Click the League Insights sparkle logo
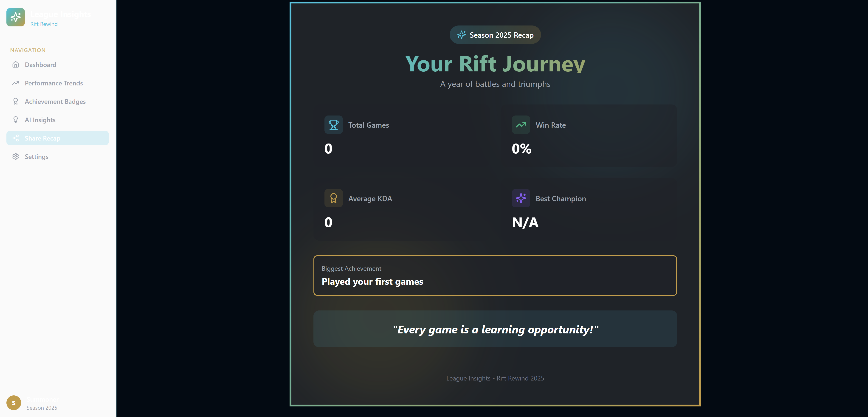This screenshot has width=868, height=417. click(x=16, y=17)
